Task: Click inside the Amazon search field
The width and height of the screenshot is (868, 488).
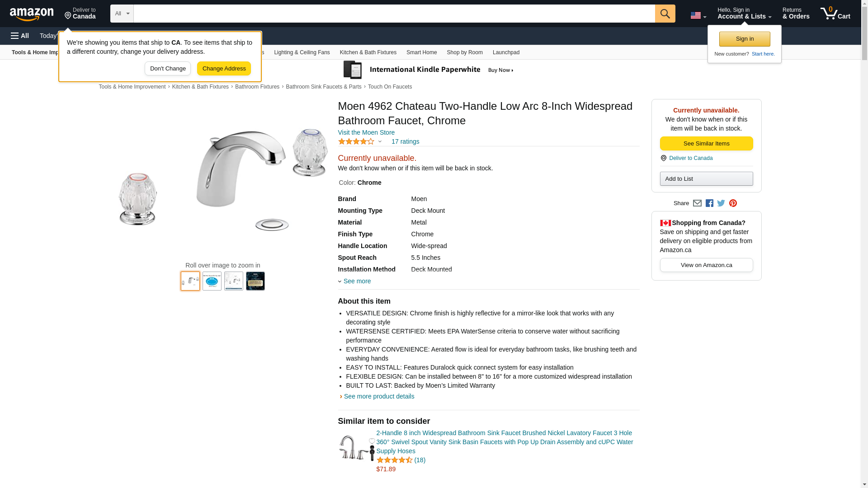Action: pos(394,14)
